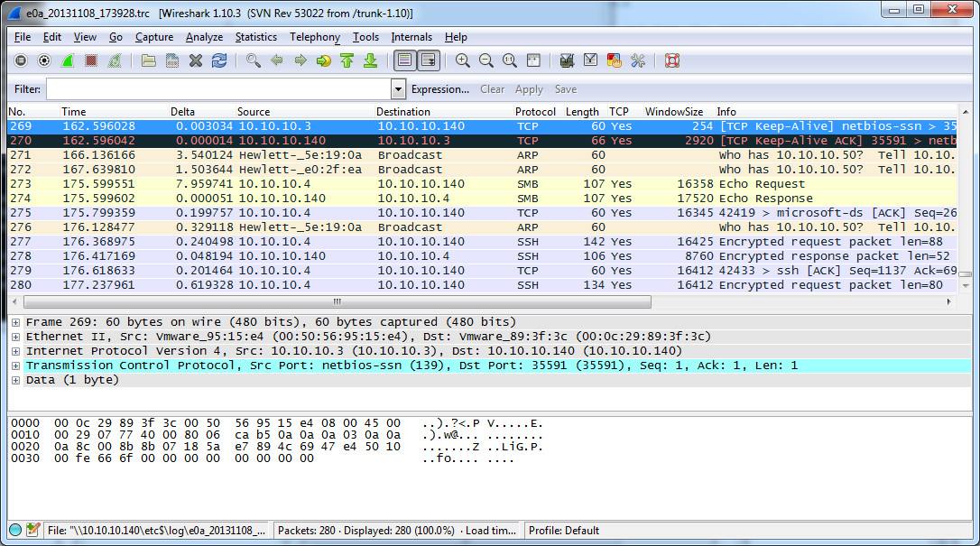Zoom in the packet text
The image size is (980, 546).
(x=463, y=60)
